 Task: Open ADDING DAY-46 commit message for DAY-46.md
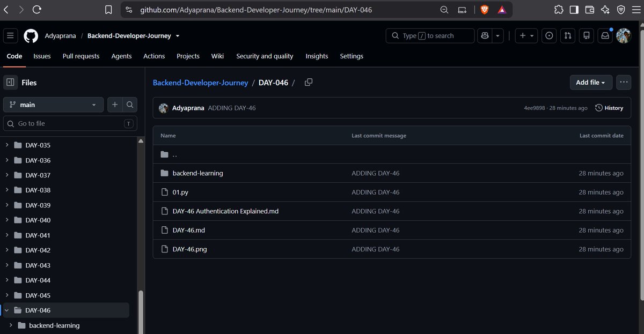pyautogui.click(x=375, y=230)
